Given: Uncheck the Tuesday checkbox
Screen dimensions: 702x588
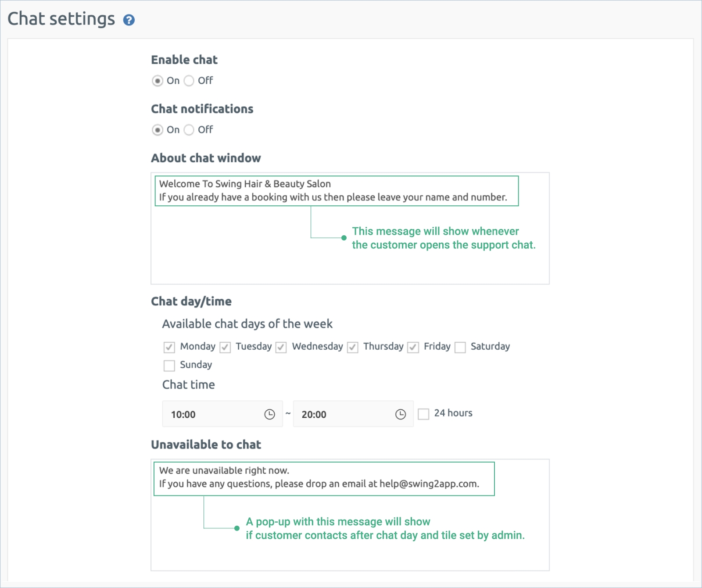Looking at the screenshot, I should 225,347.
